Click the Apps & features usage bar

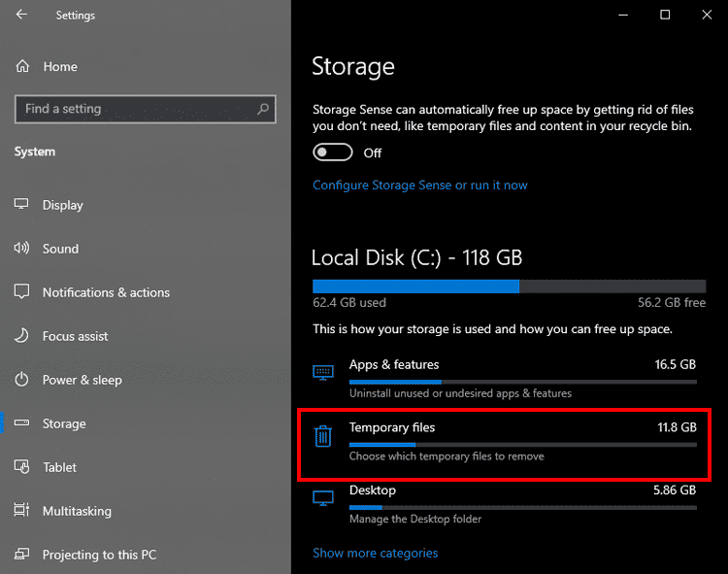(523, 383)
